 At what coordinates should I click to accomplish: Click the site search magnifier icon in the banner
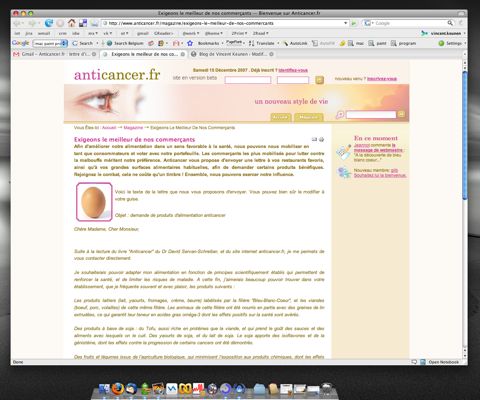pos(340,115)
